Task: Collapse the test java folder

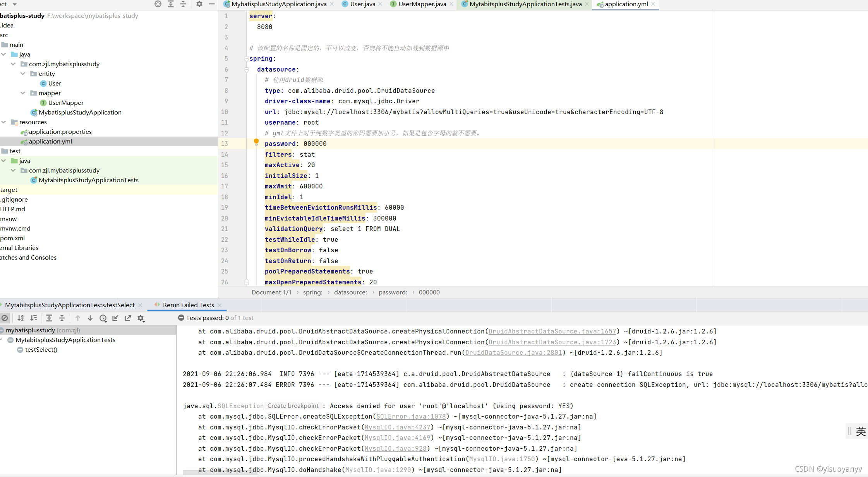Action: (x=4, y=161)
